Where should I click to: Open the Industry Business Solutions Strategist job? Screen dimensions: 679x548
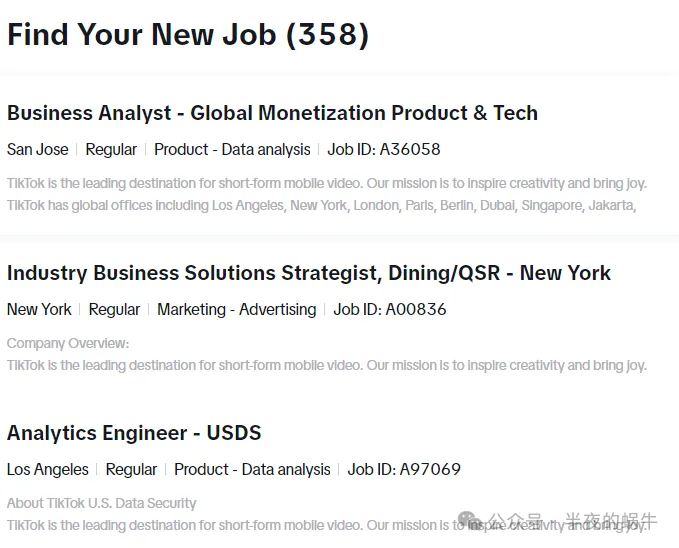[x=309, y=273]
